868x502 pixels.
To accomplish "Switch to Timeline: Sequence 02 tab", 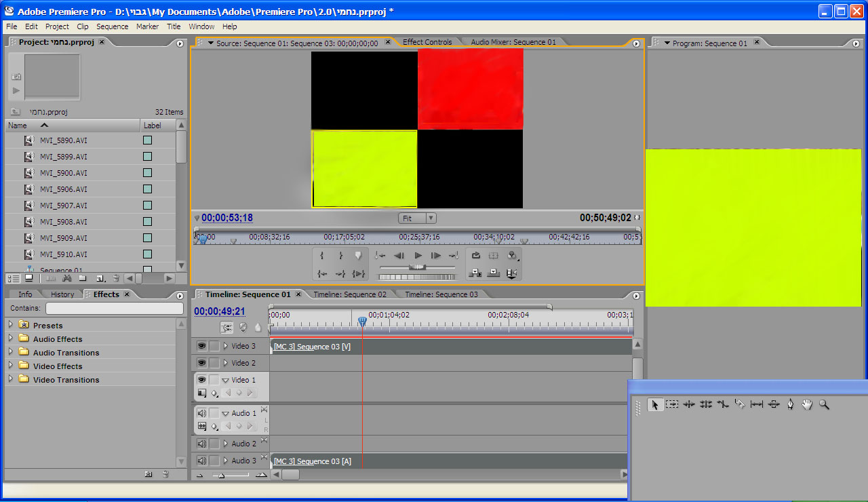I will (x=350, y=294).
